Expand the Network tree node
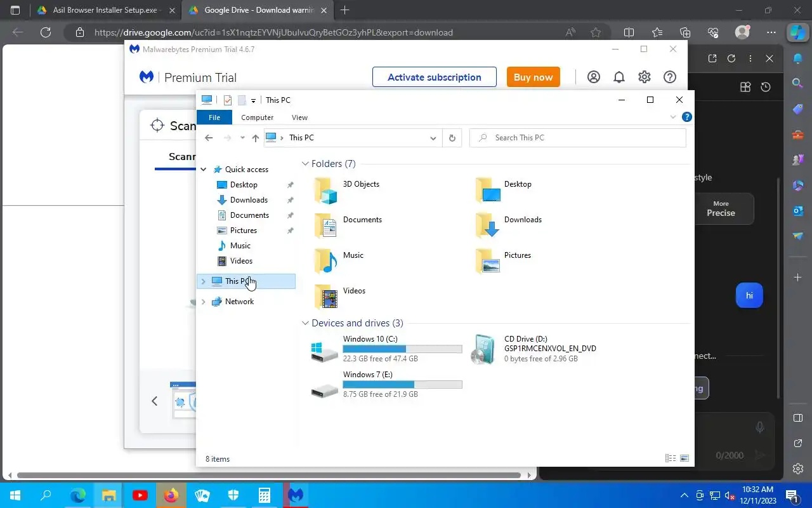The height and width of the screenshot is (508, 812). pos(204,302)
